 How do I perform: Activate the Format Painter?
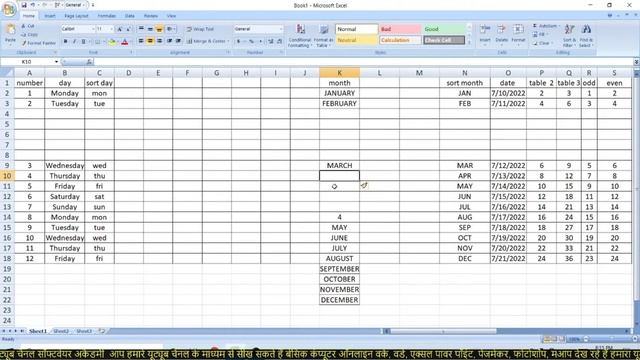coord(39,42)
